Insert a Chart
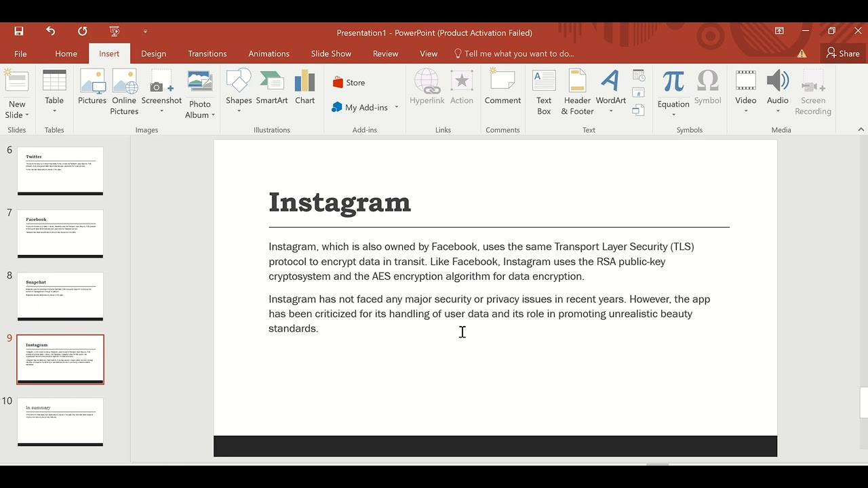 click(304, 87)
